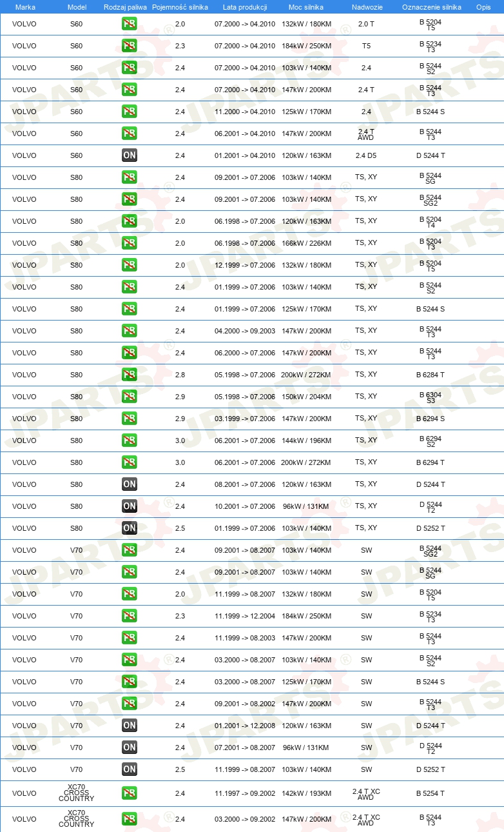Click the date range 04.2000 -> 09.2003

pyautogui.click(x=245, y=332)
